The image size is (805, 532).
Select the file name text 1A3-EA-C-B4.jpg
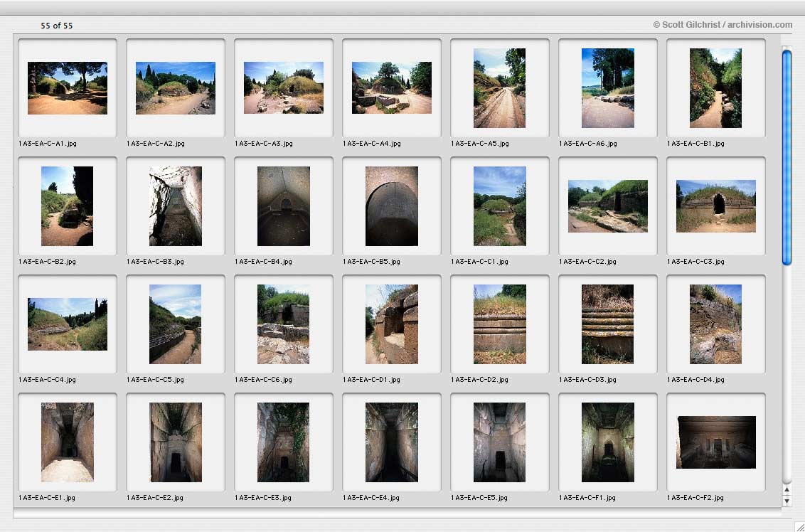(x=263, y=262)
